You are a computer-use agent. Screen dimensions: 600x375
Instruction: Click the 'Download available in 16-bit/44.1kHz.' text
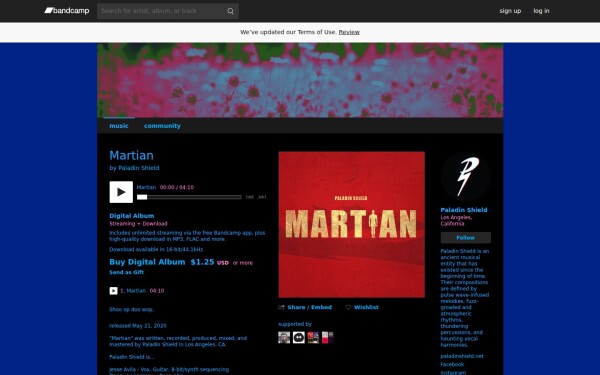pos(157,249)
